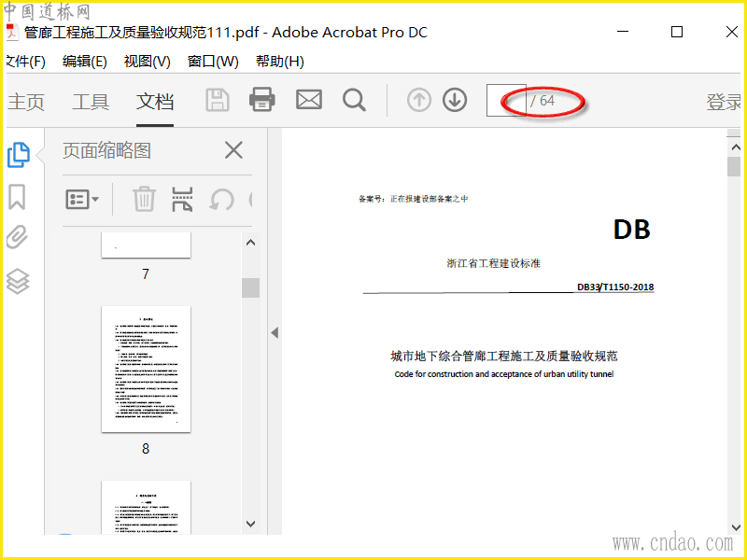This screenshot has height=560, width=747.
Task: Minimize the Acrobat window
Action: [623, 32]
